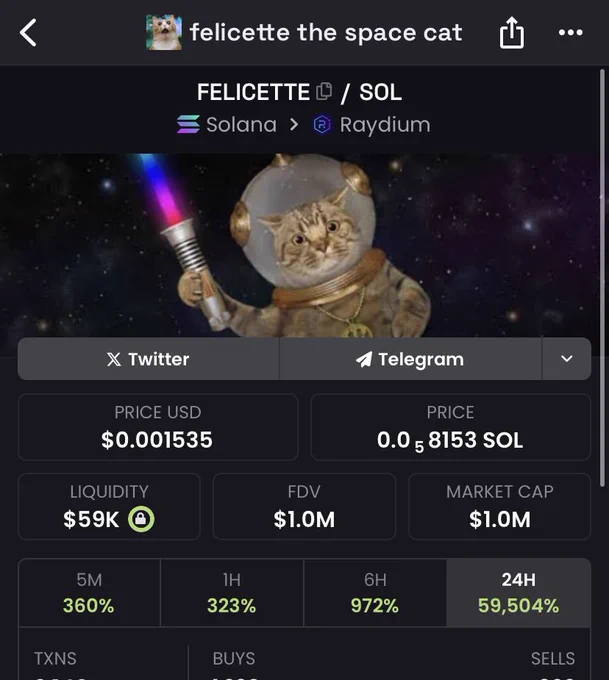Click the Solana chain logo
Screen dimensions: 609x680
(x=188, y=124)
